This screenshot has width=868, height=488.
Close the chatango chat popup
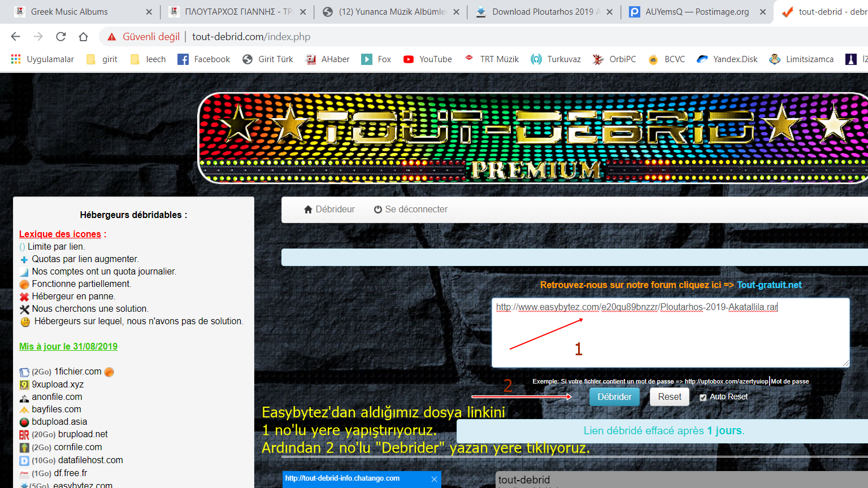point(434,479)
